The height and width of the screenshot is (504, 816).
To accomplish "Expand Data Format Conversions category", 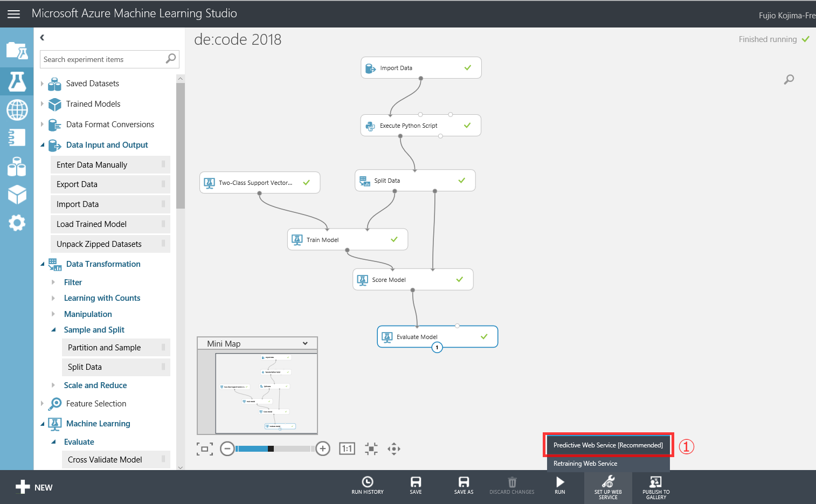I will (x=42, y=125).
